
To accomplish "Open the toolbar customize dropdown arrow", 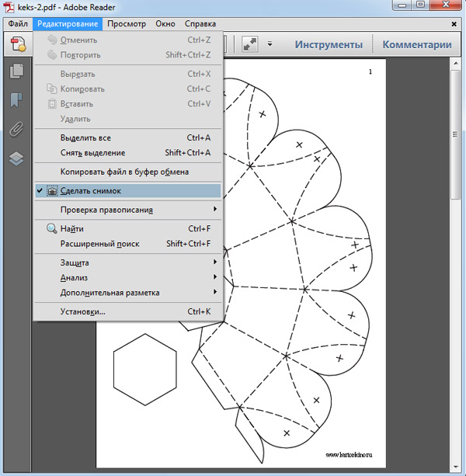I will (x=270, y=44).
